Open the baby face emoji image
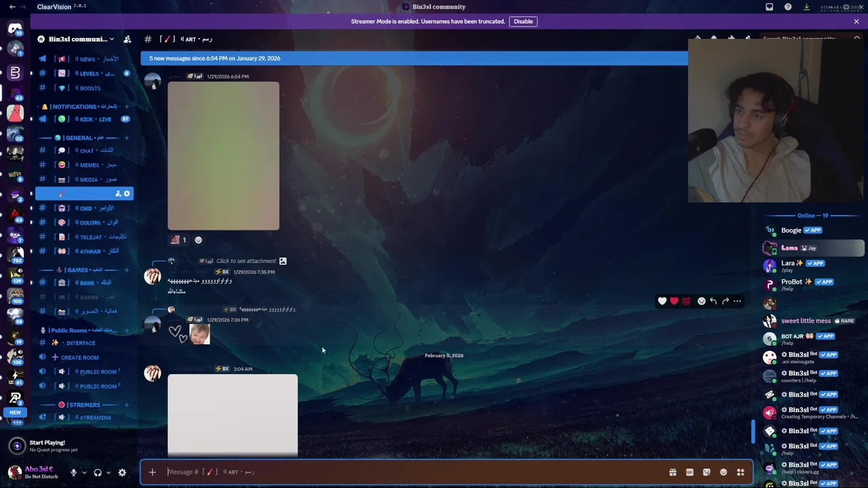 click(x=199, y=334)
